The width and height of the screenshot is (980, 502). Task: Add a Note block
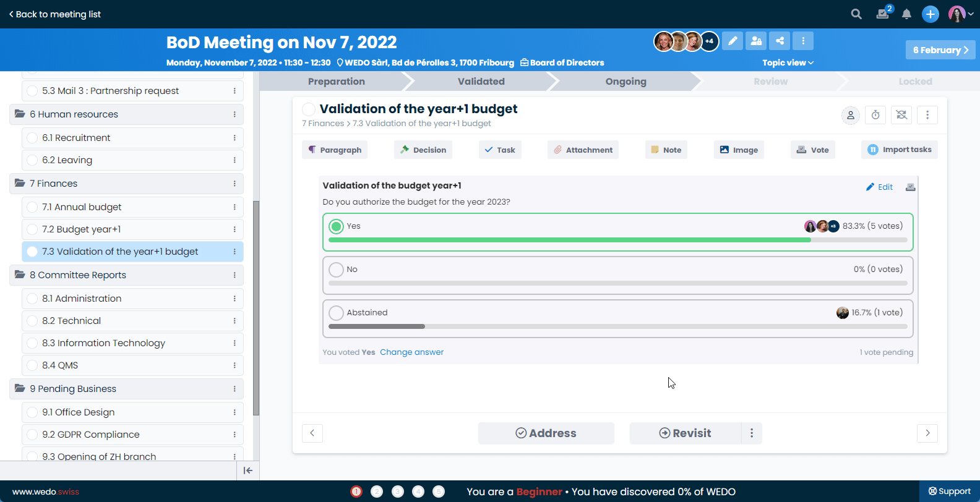[x=666, y=150]
